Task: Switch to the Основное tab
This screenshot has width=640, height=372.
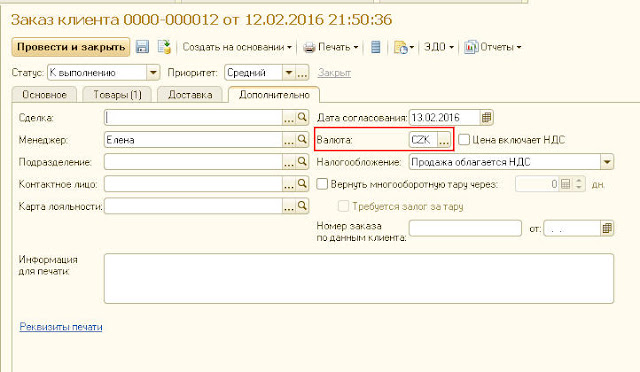Action: tap(44, 95)
